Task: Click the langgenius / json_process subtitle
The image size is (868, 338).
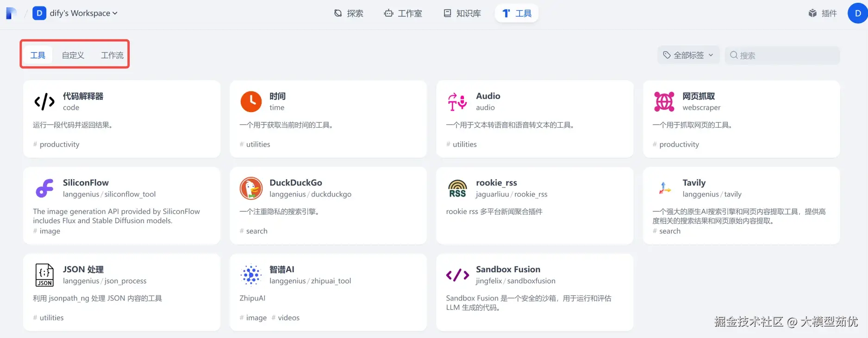Action: pyautogui.click(x=105, y=281)
